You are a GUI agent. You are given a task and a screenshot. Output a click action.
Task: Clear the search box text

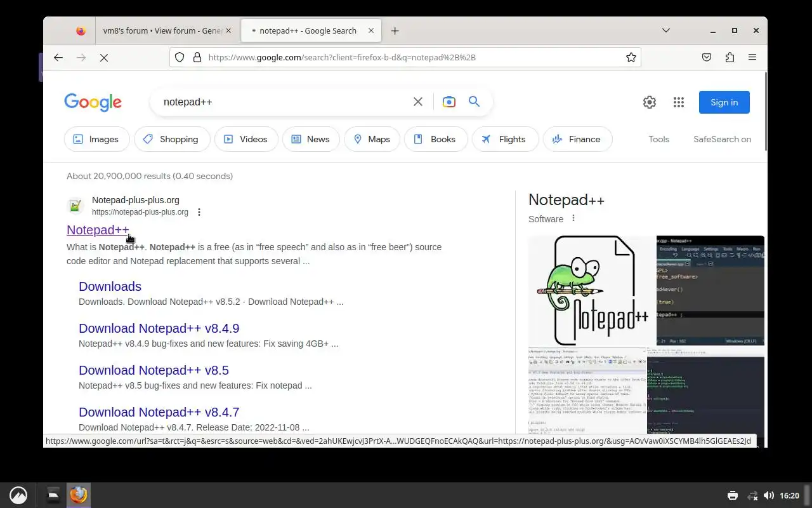pos(417,102)
